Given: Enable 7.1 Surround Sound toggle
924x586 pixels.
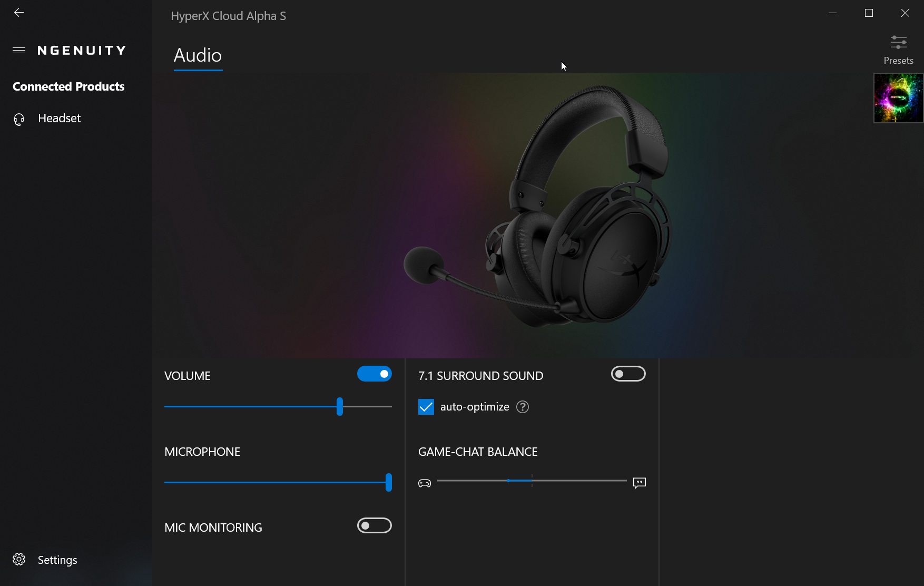Looking at the screenshot, I should click(628, 374).
